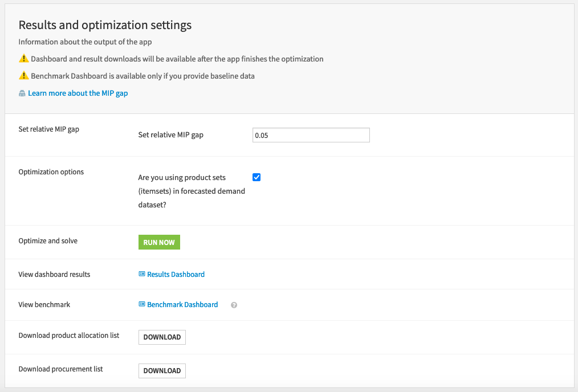This screenshot has height=392, width=578.
Task: Open the Benchmark Dashboard link
Action: coord(182,304)
